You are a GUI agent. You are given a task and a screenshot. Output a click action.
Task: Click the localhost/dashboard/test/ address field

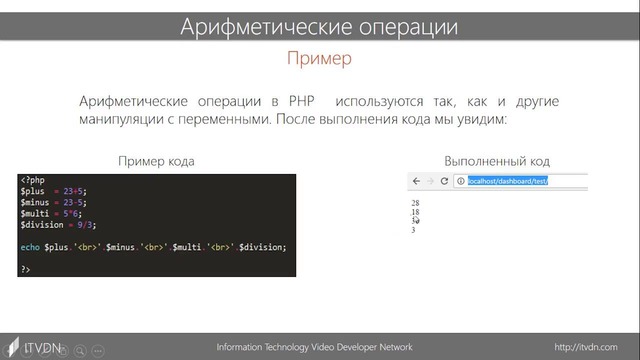tap(520, 181)
